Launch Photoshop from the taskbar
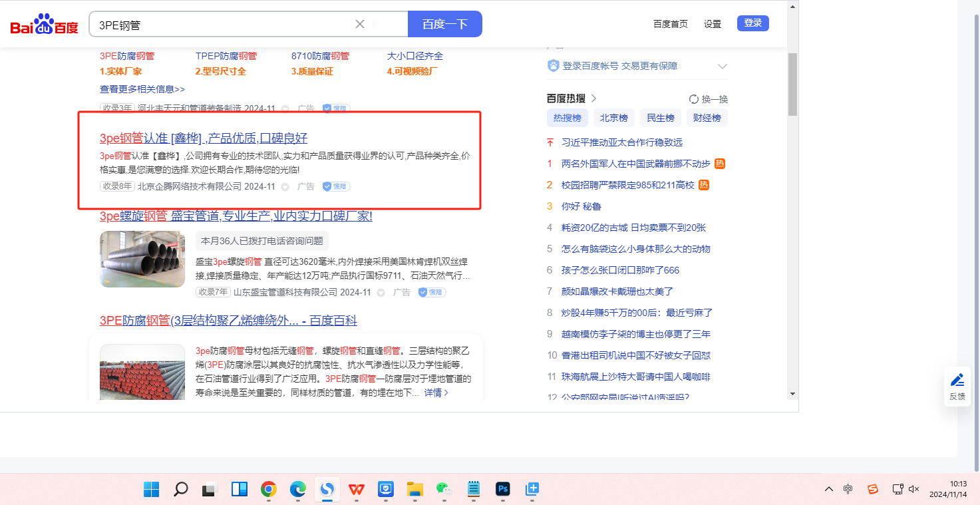980x505 pixels. click(502, 490)
